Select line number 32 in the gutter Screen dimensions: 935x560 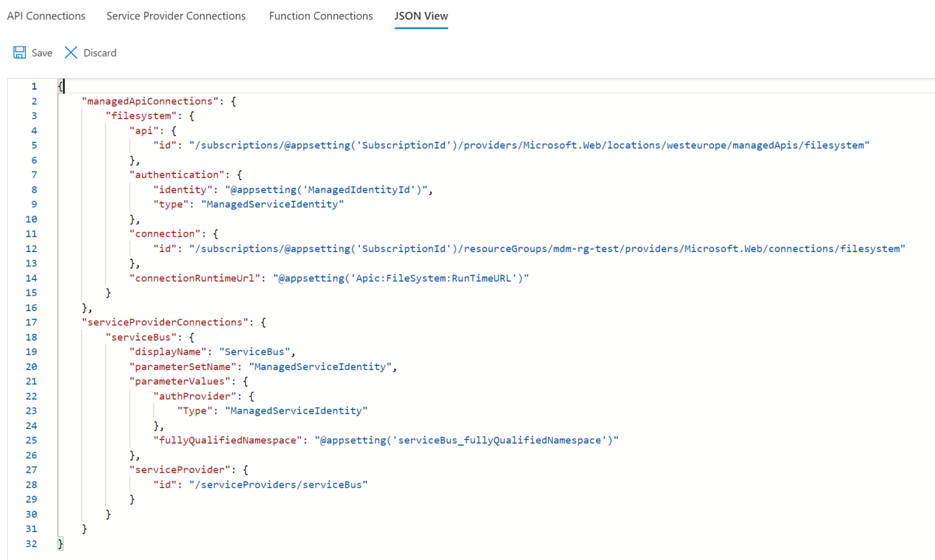[x=31, y=544]
